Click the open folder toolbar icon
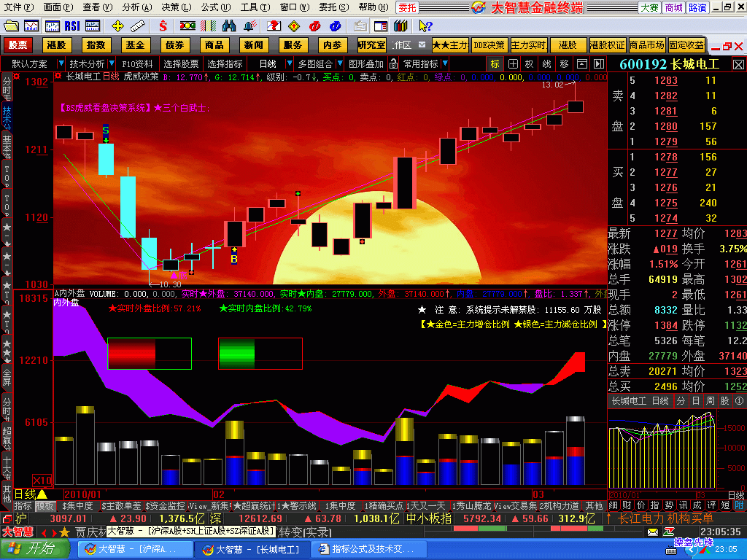Screen dimensions: 747x560 pyautogui.click(x=11, y=26)
